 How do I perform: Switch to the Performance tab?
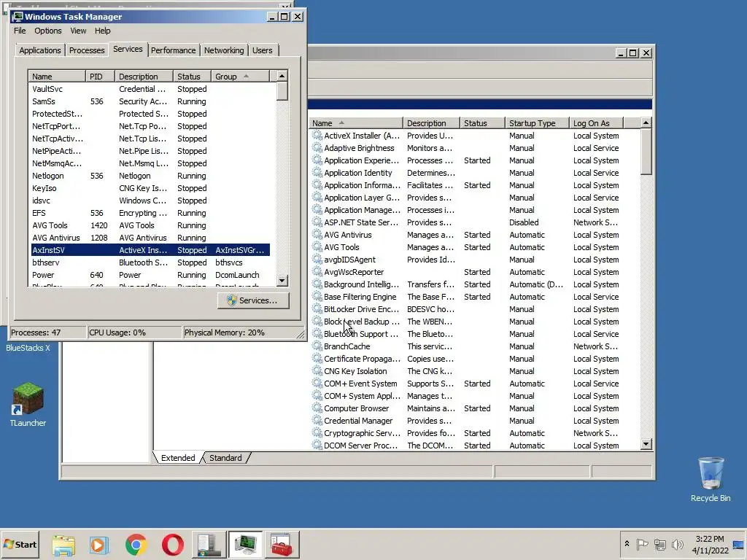click(x=174, y=50)
